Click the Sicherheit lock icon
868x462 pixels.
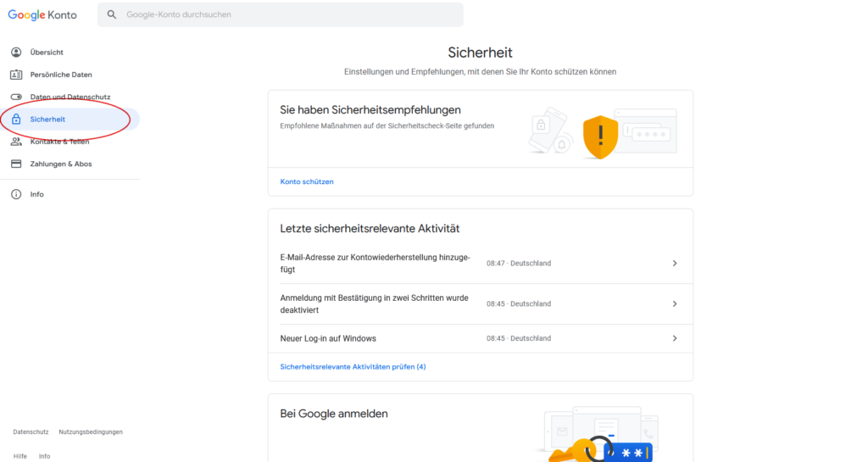click(16, 120)
